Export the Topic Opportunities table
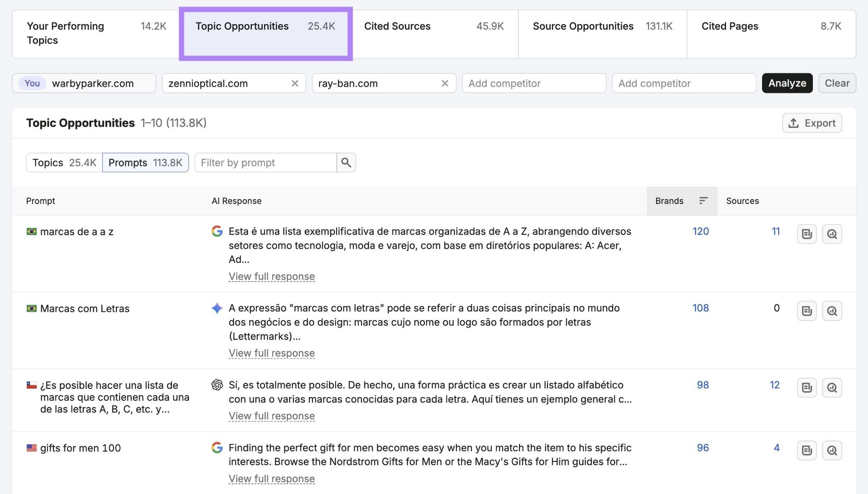 click(812, 123)
